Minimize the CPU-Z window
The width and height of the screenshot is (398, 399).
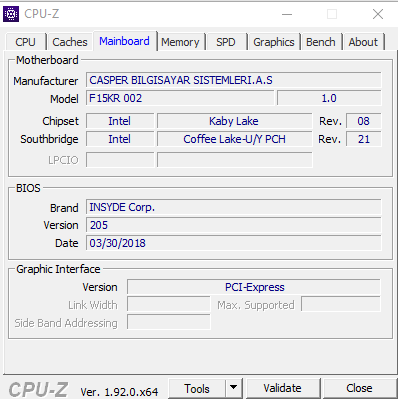coord(287,14)
